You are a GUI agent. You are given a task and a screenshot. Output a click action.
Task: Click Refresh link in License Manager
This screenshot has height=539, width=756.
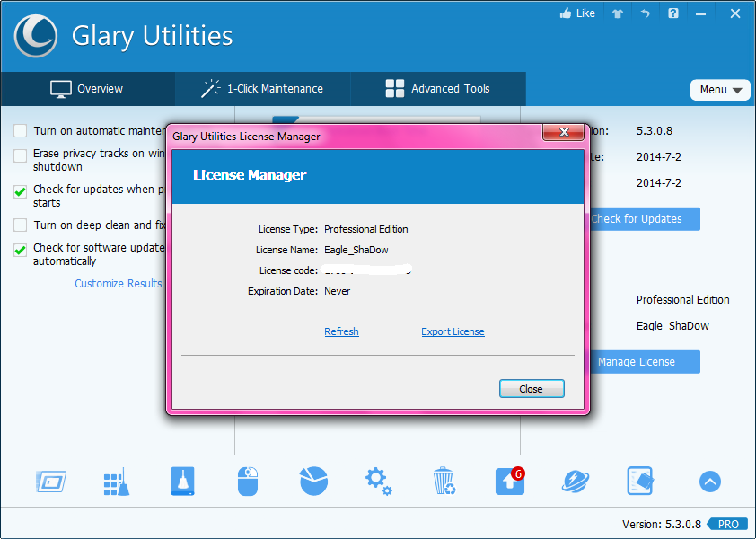click(x=341, y=331)
